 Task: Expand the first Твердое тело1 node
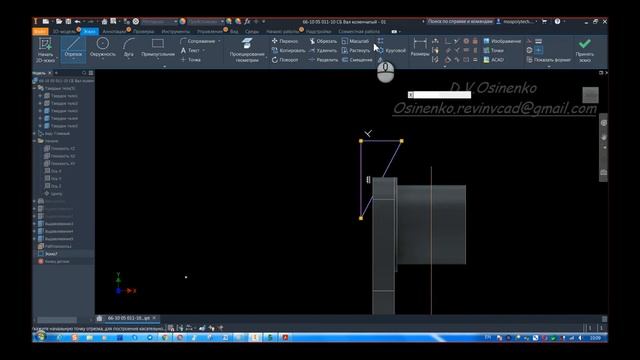40,96
